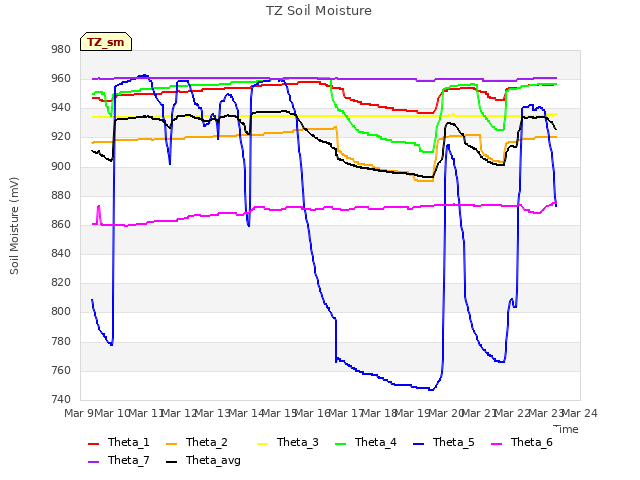Viewport: 640px width, 480px height.
Task: Click the Theta_2 orange legend swatch
Action: pyautogui.click(x=172, y=444)
